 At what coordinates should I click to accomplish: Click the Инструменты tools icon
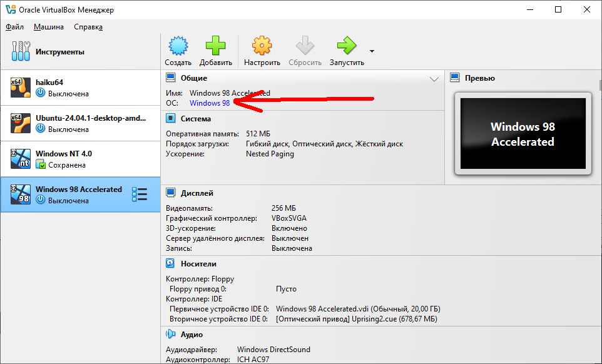21,51
